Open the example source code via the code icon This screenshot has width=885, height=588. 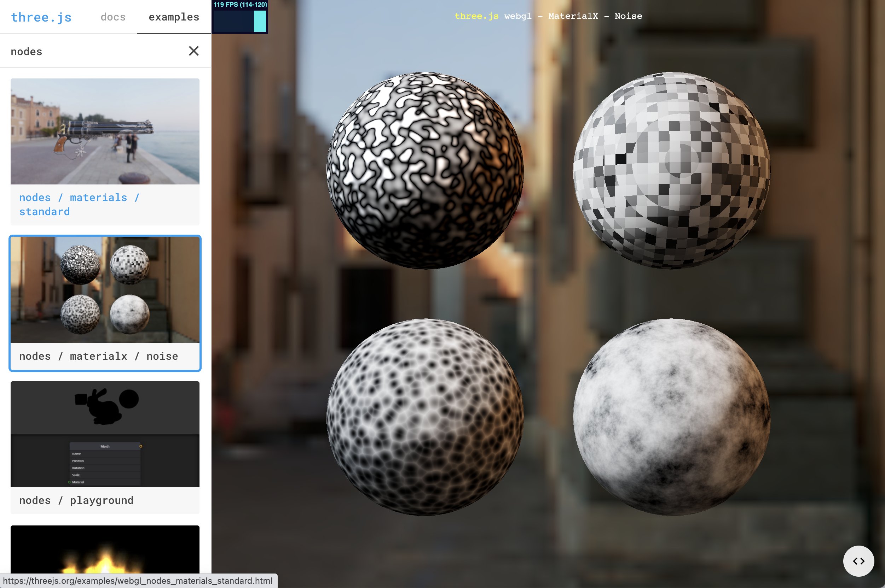(860, 561)
